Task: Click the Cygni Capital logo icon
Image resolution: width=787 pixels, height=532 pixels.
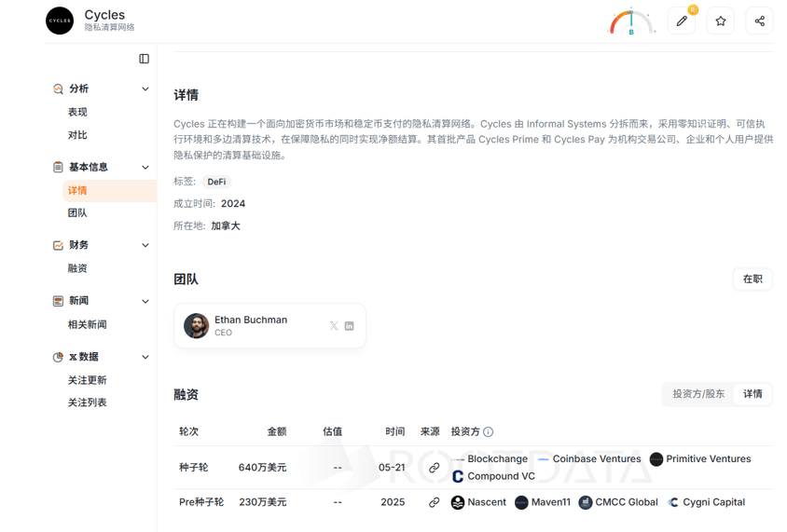Action: pyautogui.click(x=673, y=502)
